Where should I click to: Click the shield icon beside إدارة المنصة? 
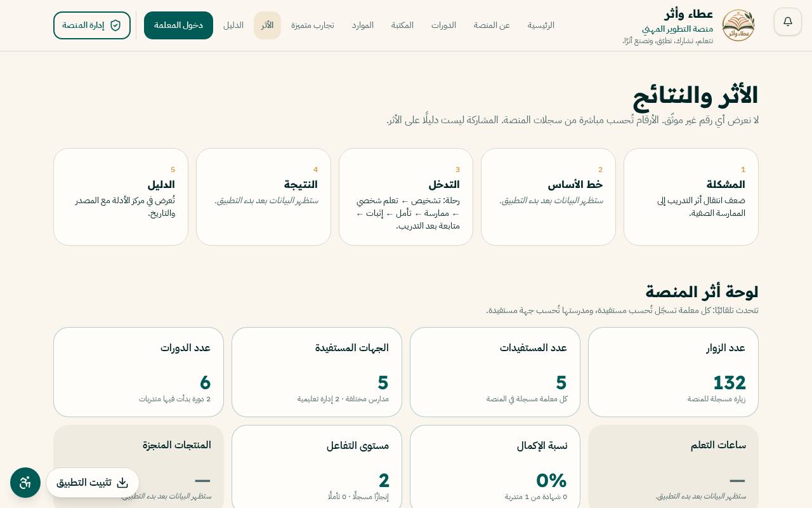pos(115,25)
